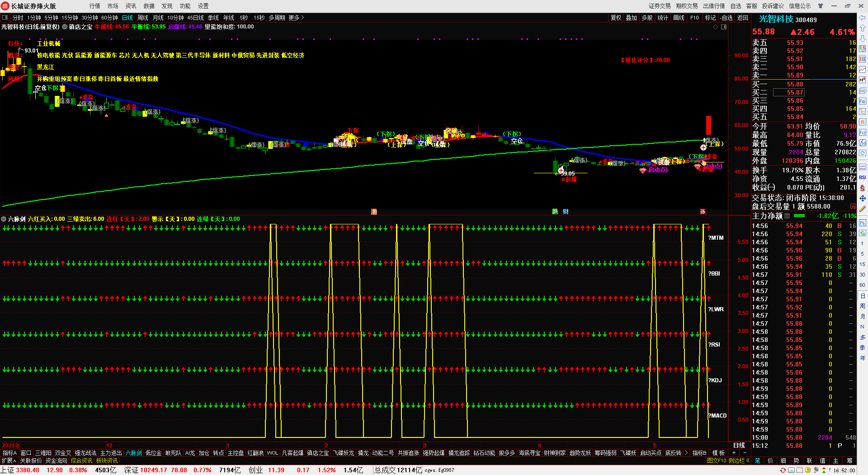This screenshot has height=475, width=868.
Task: Open the 镇店之宝 indicator settings circle
Action: [x=65, y=27]
